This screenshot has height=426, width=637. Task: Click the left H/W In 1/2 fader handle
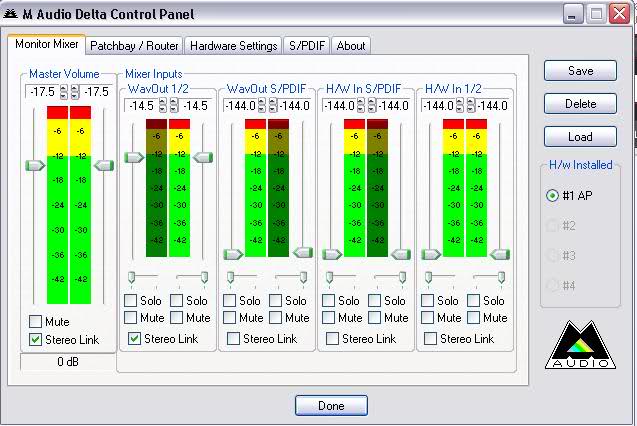point(431,254)
